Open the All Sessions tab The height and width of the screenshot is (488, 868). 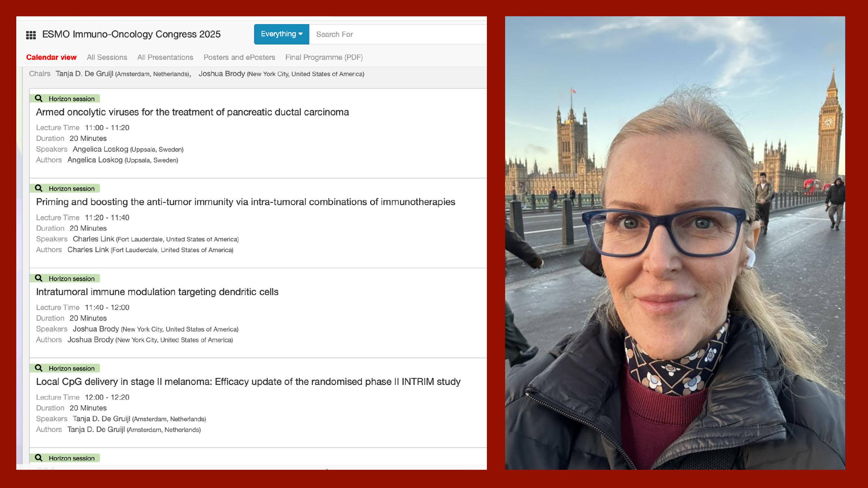click(107, 57)
